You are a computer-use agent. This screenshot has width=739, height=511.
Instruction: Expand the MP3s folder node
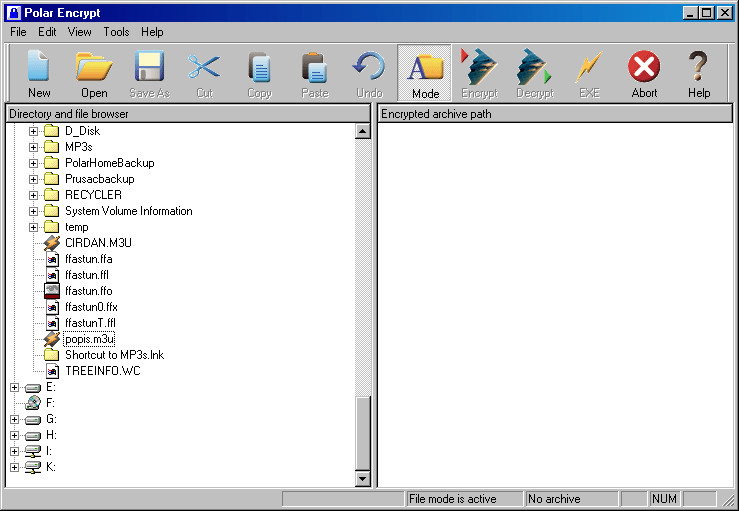point(33,147)
